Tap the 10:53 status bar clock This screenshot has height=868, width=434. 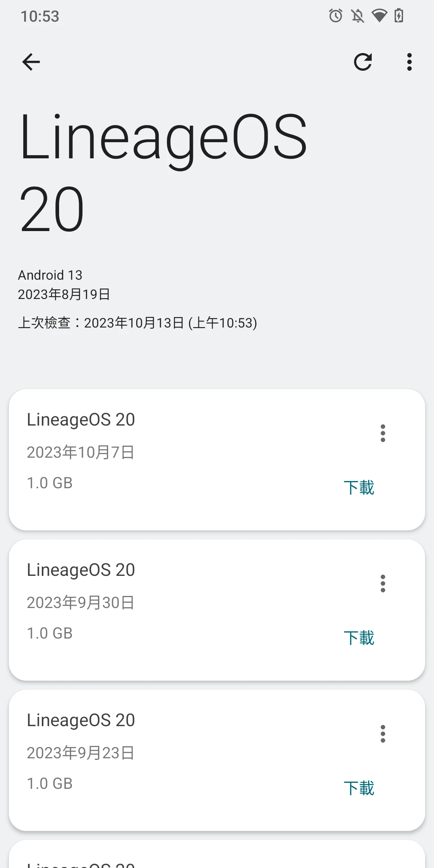pos(40,16)
